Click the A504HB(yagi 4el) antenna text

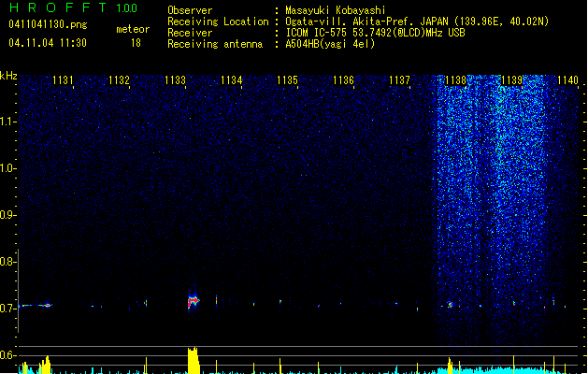[x=330, y=44]
